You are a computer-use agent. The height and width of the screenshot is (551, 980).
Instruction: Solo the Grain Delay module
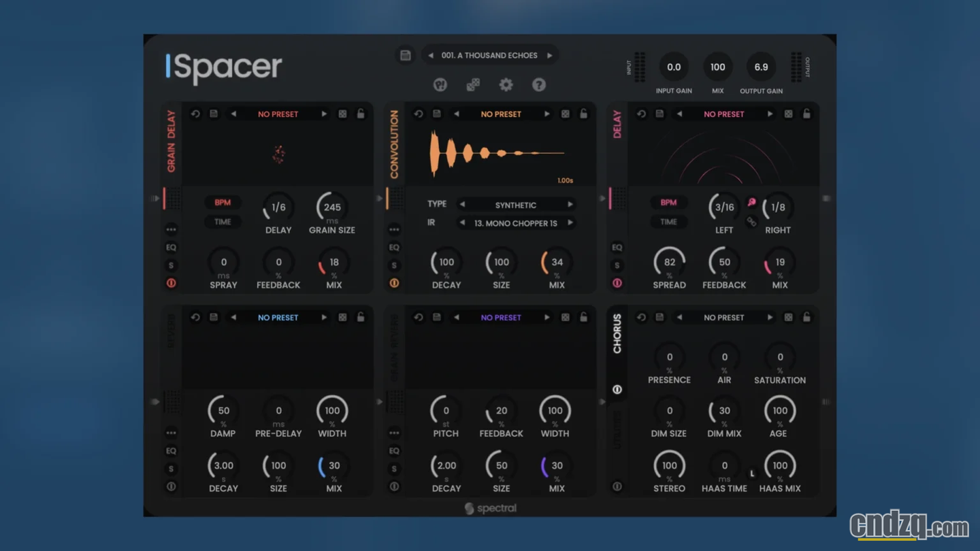(171, 265)
